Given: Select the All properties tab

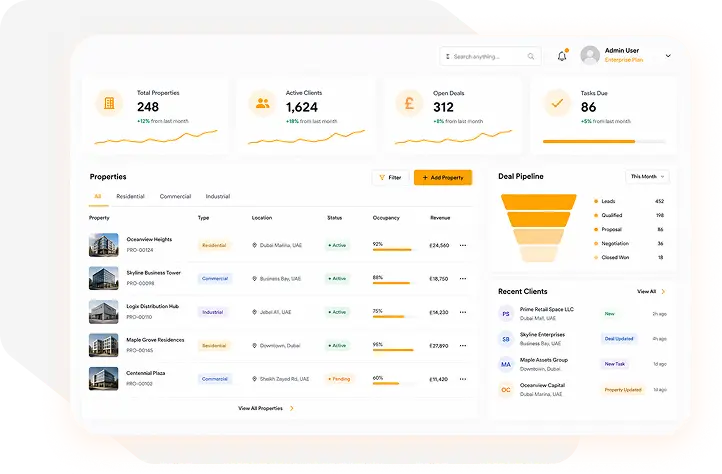Looking at the screenshot, I should click(98, 196).
